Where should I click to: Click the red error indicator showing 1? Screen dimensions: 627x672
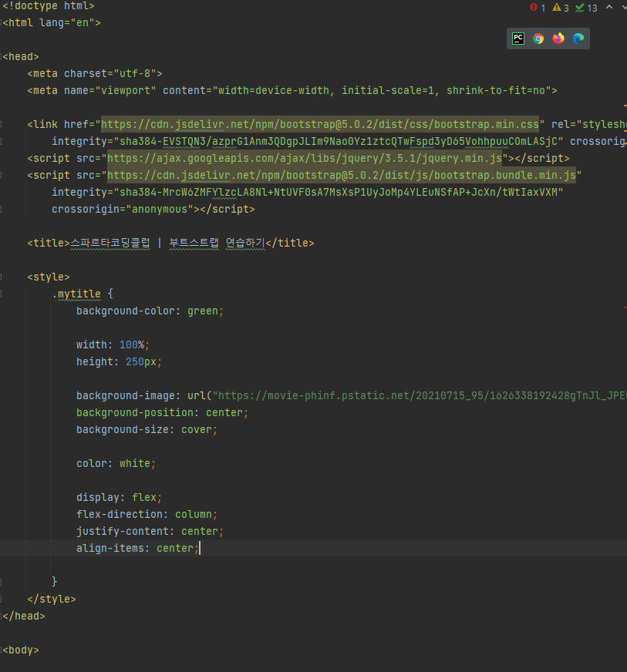538,8
